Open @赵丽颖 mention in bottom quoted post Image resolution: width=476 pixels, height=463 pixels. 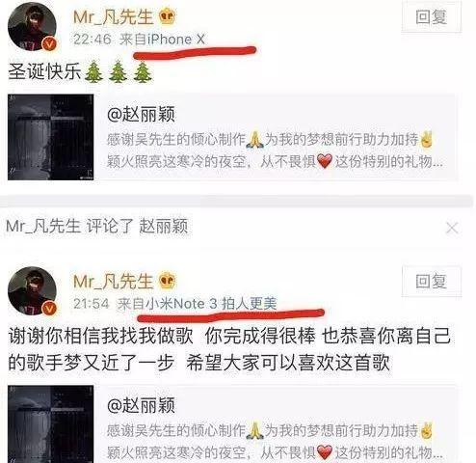[142, 405]
